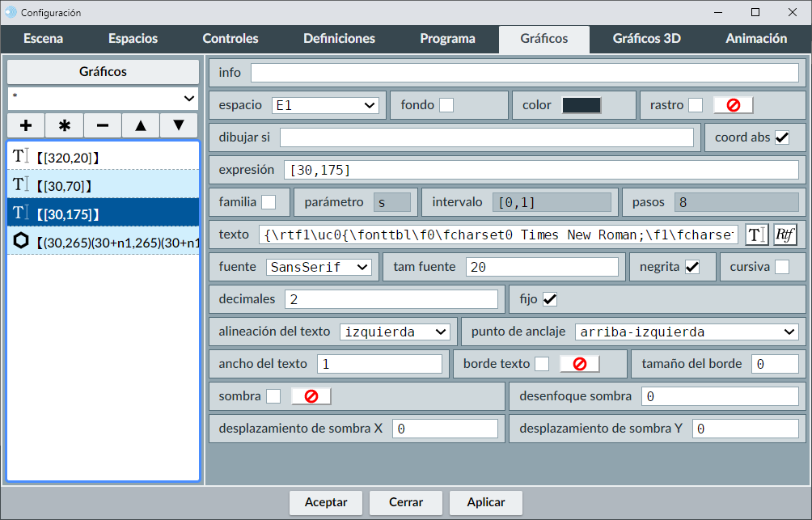Open the dark color swatch
Viewport: 812px width, 520px height.
(x=582, y=105)
